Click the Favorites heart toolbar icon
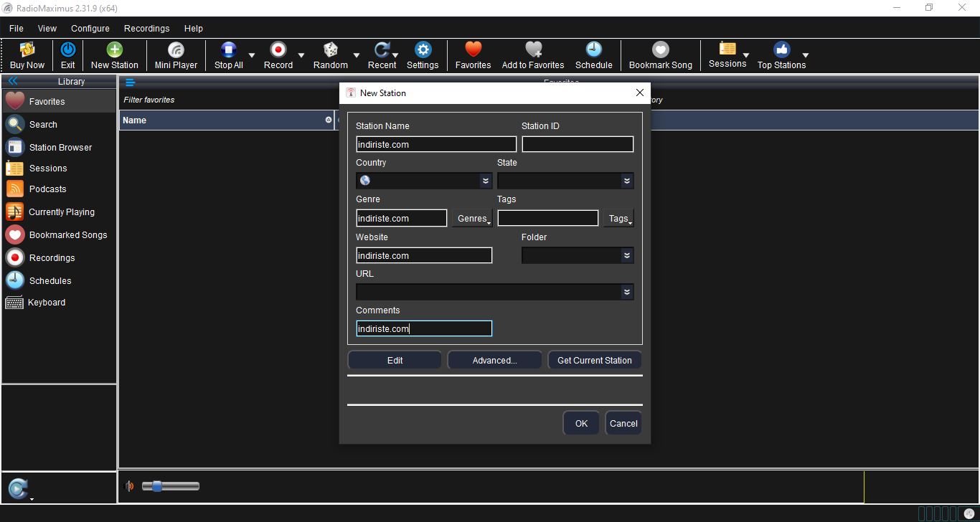 473,49
